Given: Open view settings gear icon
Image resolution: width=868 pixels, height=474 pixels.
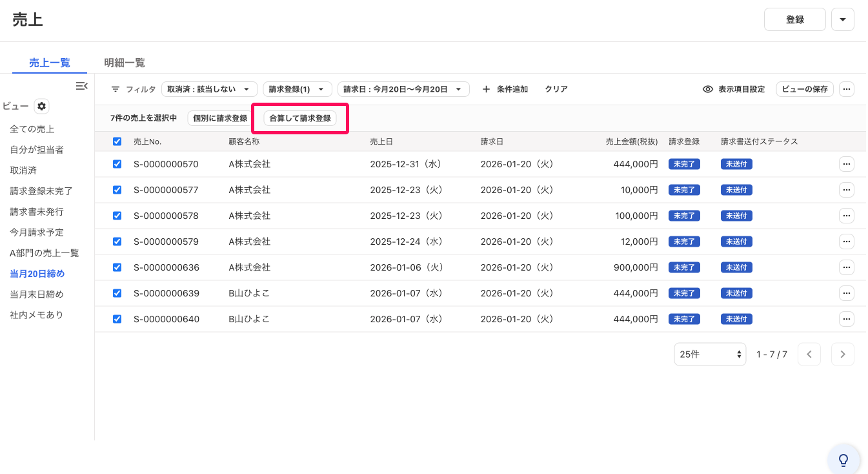Looking at the screenshot, I should pos(42,107).
